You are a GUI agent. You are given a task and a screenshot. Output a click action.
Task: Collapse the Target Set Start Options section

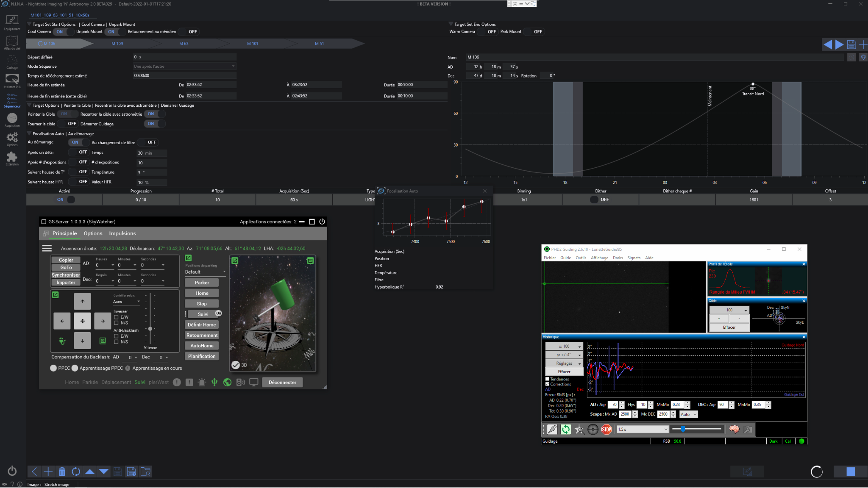click(x=29, y=24)
